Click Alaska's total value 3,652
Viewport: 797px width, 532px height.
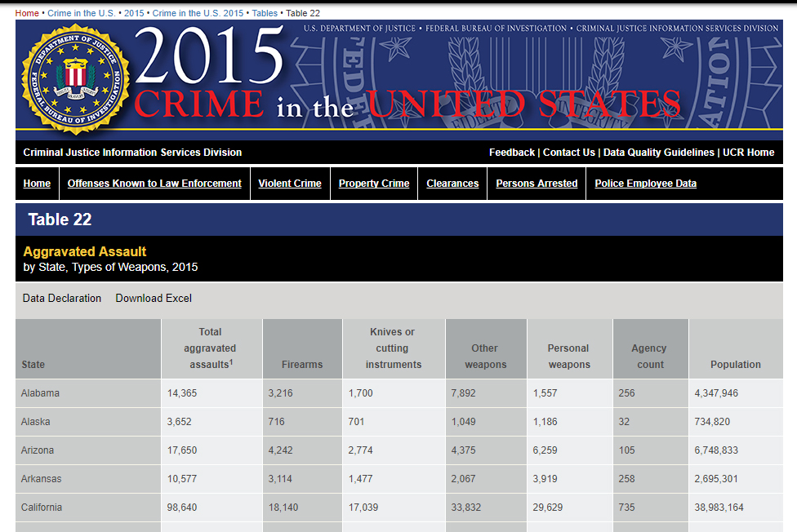tap(180, 422)
